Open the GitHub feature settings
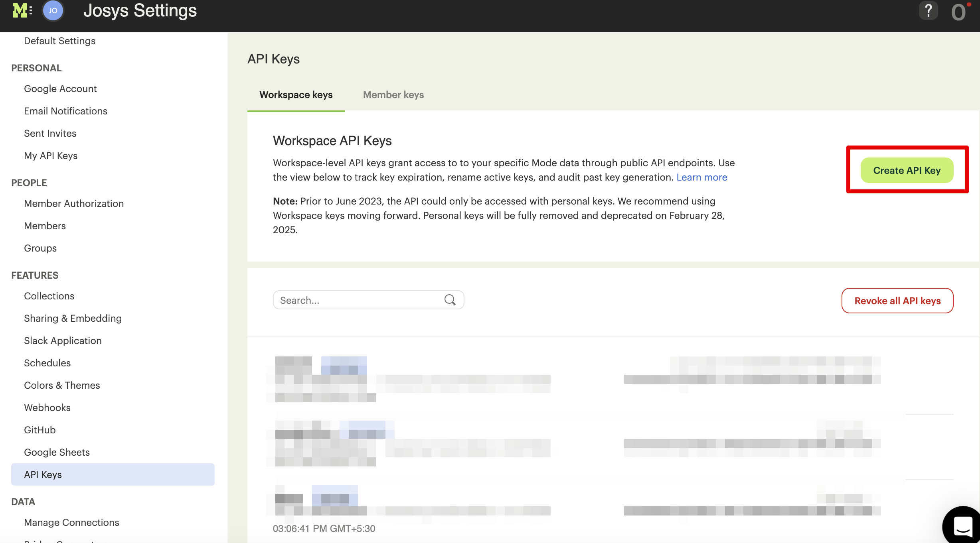The image size is (980, 543). [x=40, y=430]
